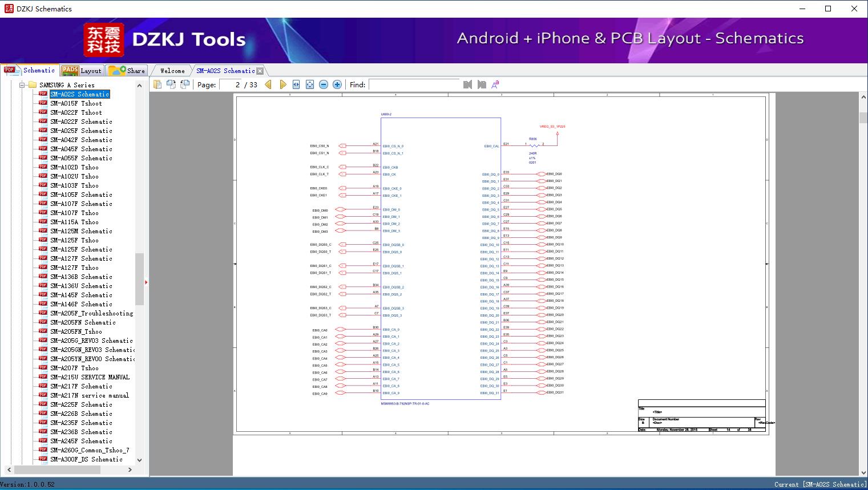Screen dimensions: 868x490
Task: Click PDF icon beside SM-A207F Tshoo
Action: [43, 367]
